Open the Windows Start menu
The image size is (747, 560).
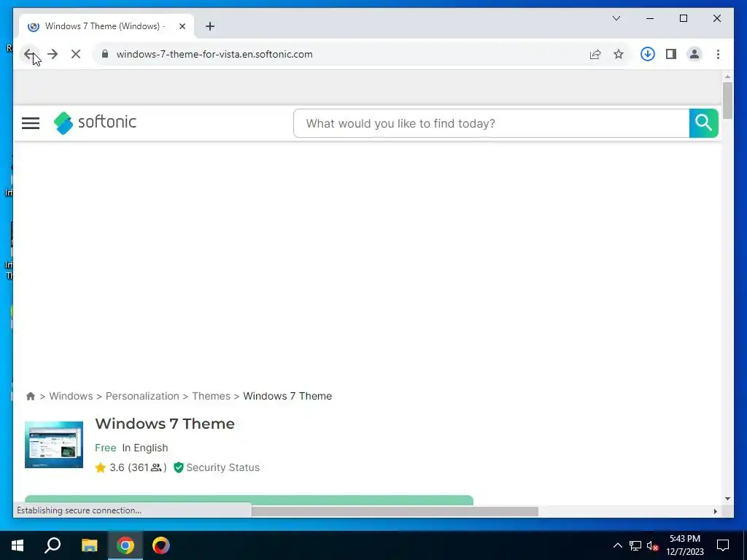[18, 545]
